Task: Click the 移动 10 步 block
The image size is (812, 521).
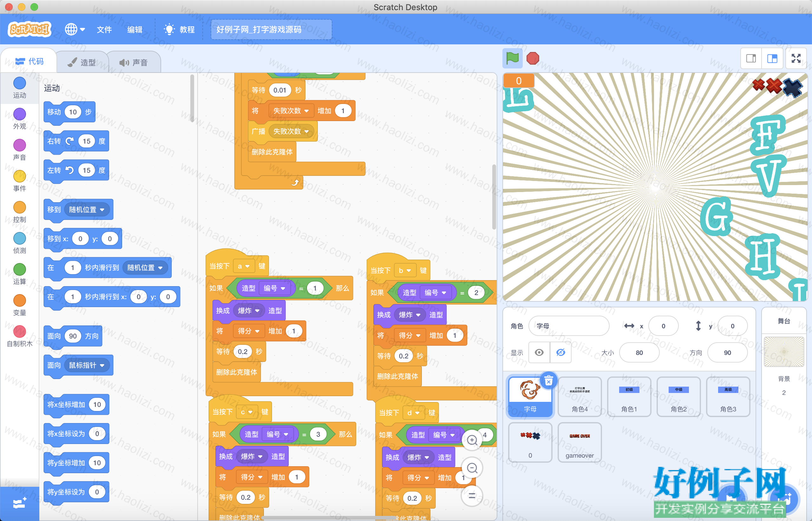Action: pyautogui.click(x=69, y=112)
